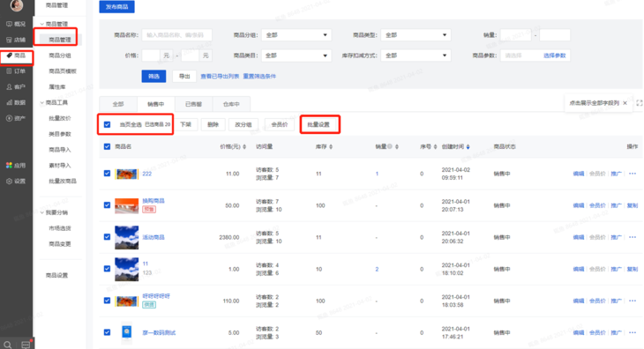Switch to the 仓库中 tab
644x349 pixels.
pyautogui.click(x=231, y=104)
